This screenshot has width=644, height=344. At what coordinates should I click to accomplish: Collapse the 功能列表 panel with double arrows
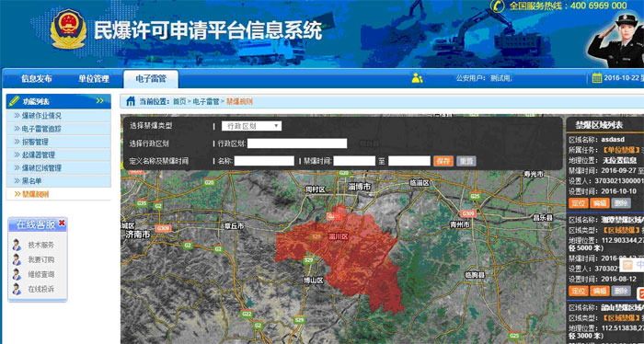[99, 101]
